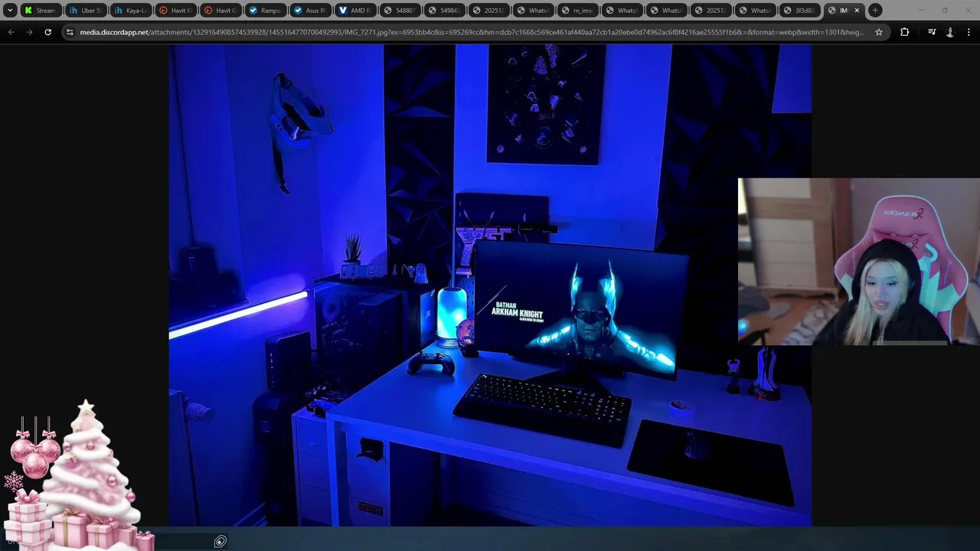Image resolution: width=980 pixels, height=551 pixels.
Task: Switch to the 548807 tab
Action: (x=399, y=11)
